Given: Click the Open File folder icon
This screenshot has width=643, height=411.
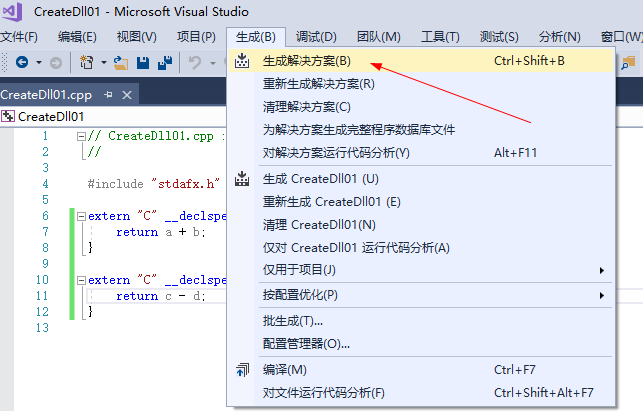Looking at the screenshot, I should (121, 62).
